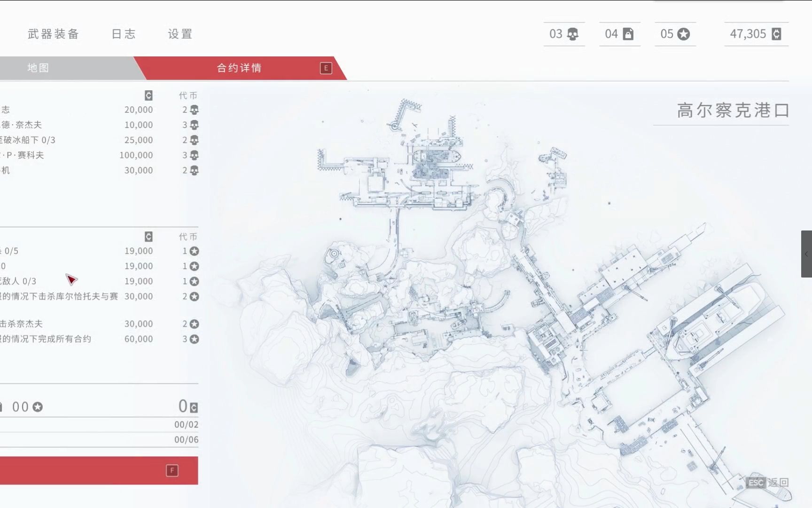This screenshot has width=812, height=508.
Task: Open the 日志 menu
Action: 124,34
